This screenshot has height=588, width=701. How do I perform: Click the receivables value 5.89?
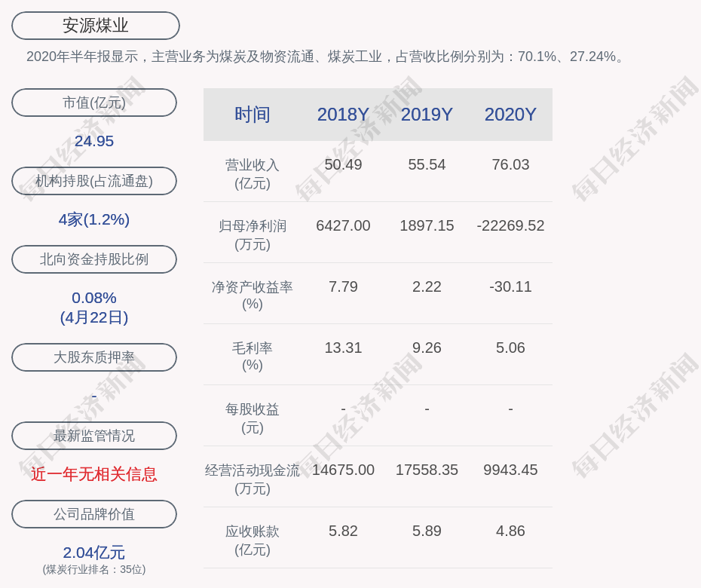(x=427, y=531)
